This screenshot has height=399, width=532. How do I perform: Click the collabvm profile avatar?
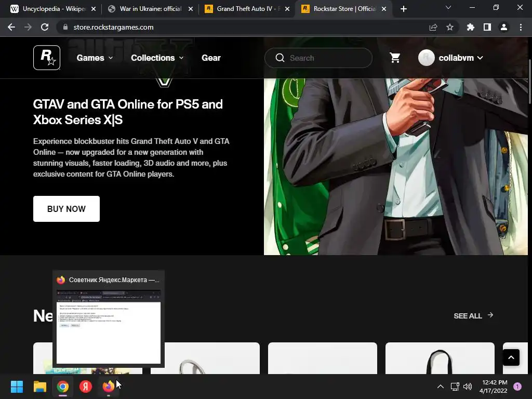tap(427, 58)
